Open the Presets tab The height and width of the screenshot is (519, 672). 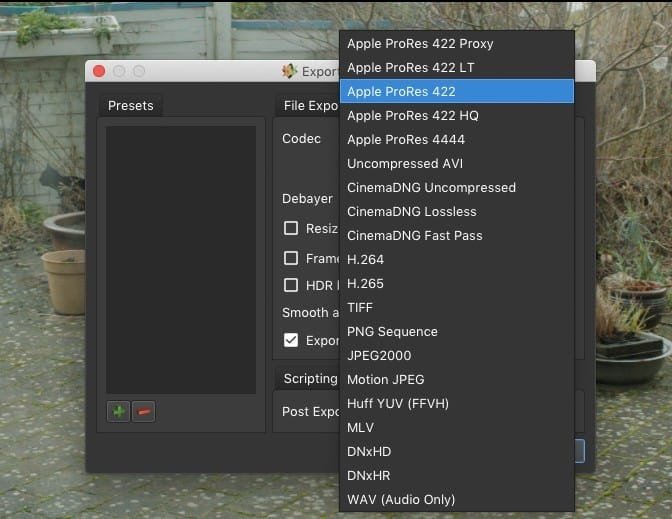coord(130,105)
